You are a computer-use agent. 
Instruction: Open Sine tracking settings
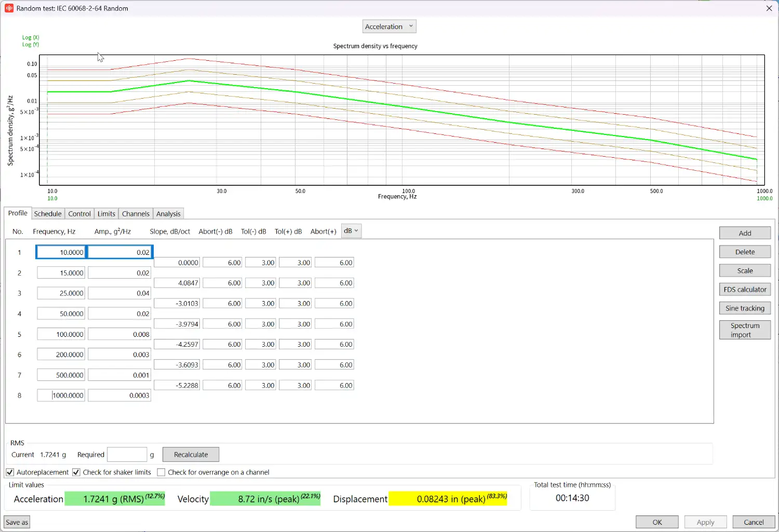click(x=745, y=308)
